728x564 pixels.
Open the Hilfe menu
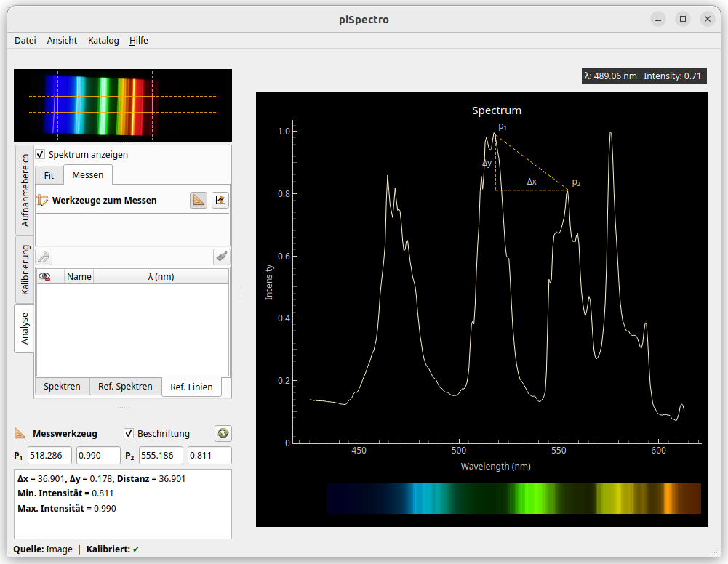(139, 41)
